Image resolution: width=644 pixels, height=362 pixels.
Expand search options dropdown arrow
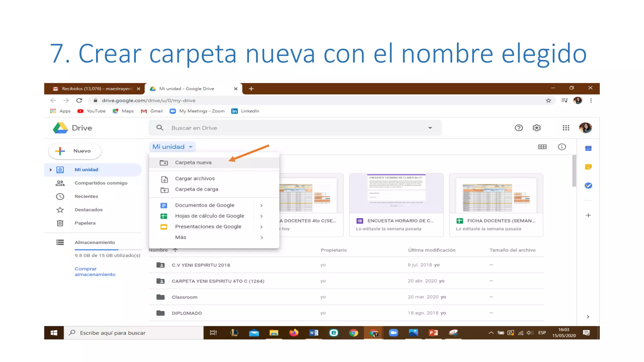point(430,128)
